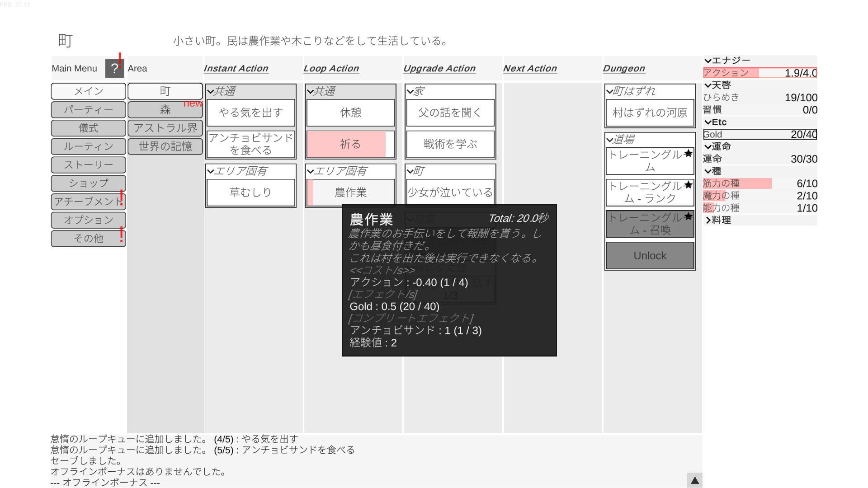Collapse the 家 upgrade group
Screen dimensions: 868x488
click(410, 91)
